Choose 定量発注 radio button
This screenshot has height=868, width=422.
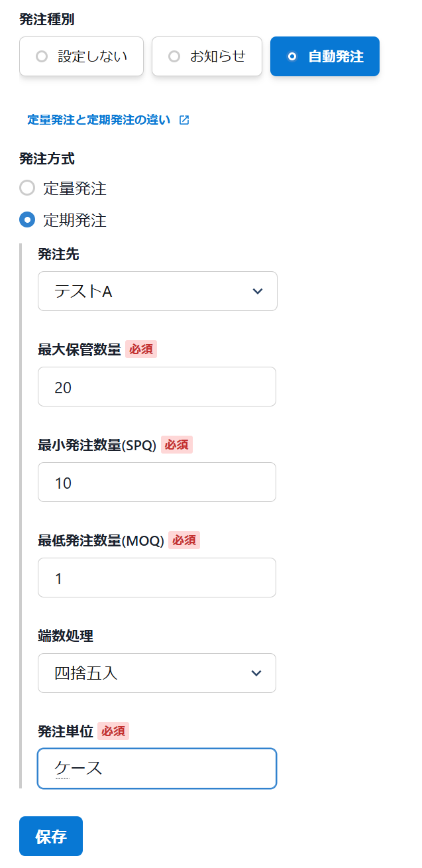click(x=27, y=188)
